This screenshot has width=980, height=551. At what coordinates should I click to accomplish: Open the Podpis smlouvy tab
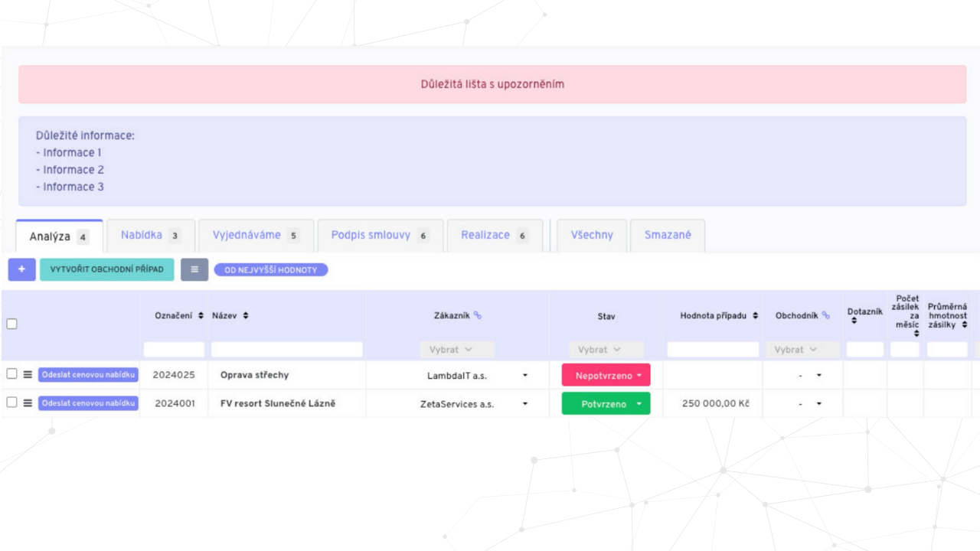[x=380, y=236]
